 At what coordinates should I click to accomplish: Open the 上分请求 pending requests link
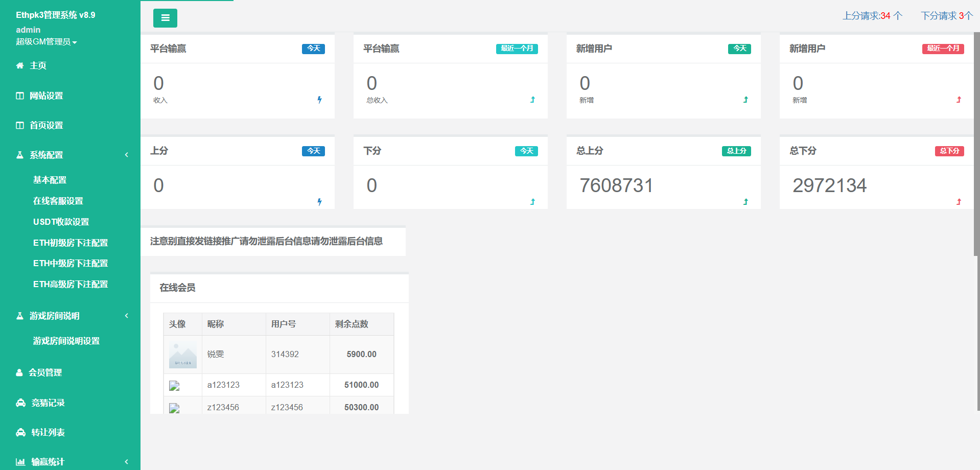872,16
